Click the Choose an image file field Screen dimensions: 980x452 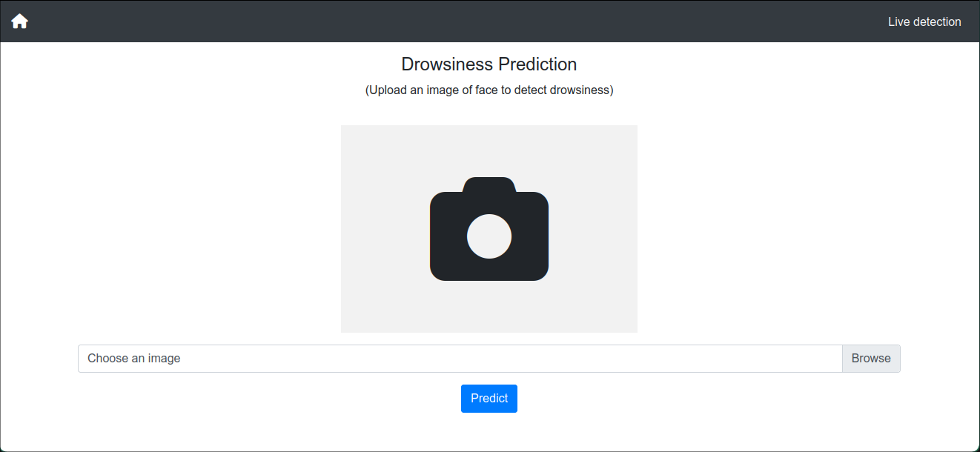pos(460,359)
